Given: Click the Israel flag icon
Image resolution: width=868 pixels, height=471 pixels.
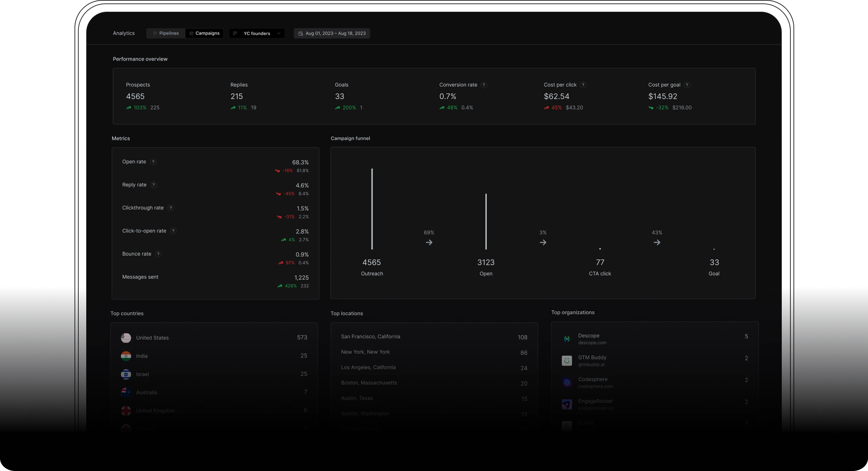Looking at the screenshot, I should click(x=126, y=374).
